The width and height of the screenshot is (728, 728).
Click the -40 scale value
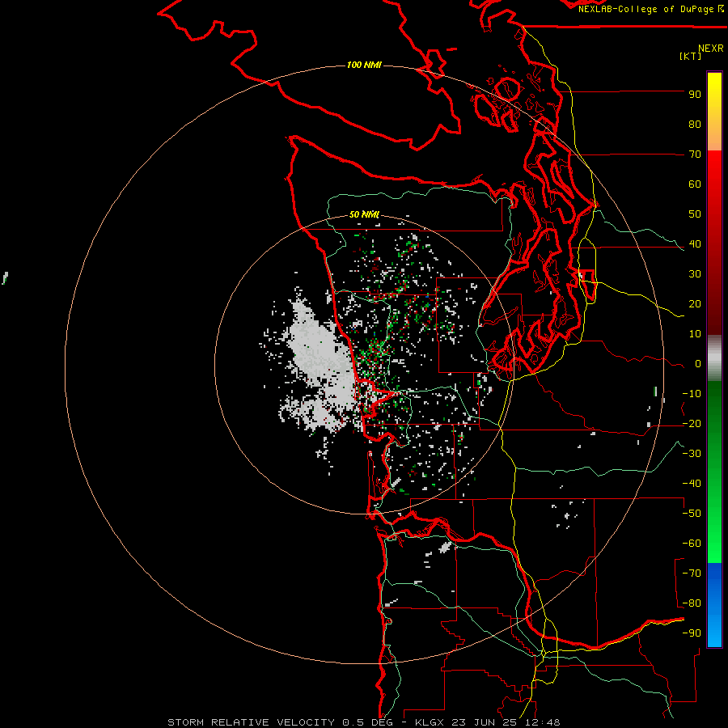pyautogui.click(x=692, y=484)
